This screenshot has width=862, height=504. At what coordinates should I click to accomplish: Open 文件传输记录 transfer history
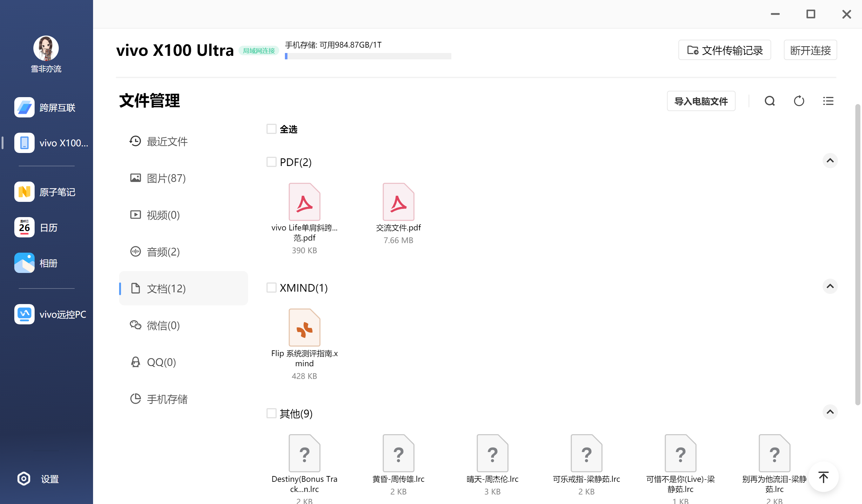pos(724,50)
